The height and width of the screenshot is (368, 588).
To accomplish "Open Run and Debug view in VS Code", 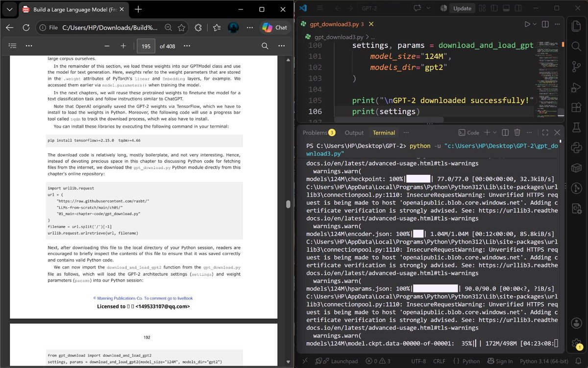I will 576,88.
